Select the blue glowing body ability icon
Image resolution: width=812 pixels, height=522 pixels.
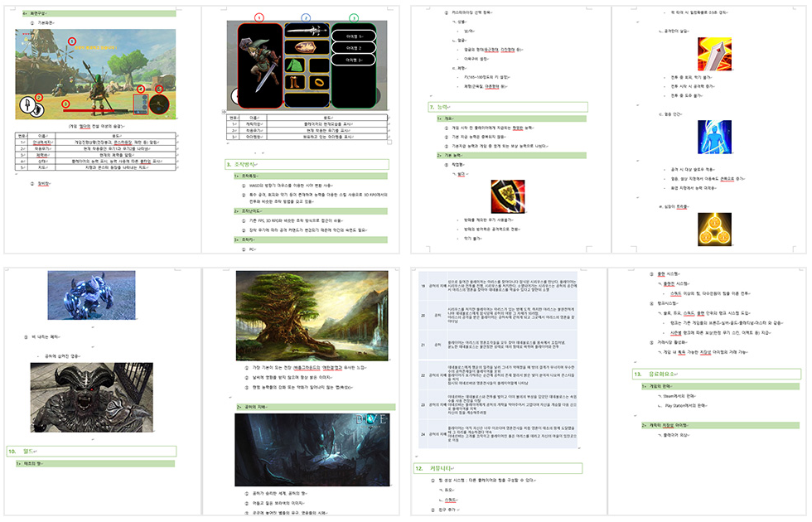tap(714, 137)
